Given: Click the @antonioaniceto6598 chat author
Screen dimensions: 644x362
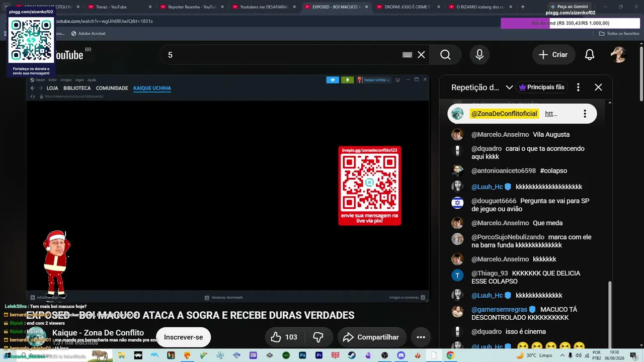Looking at the screenshot, I should click(x=504, y=170).
